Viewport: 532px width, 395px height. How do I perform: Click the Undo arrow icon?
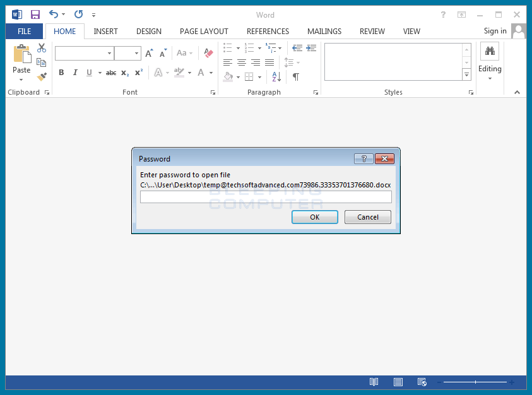click(x=54, y=15)
